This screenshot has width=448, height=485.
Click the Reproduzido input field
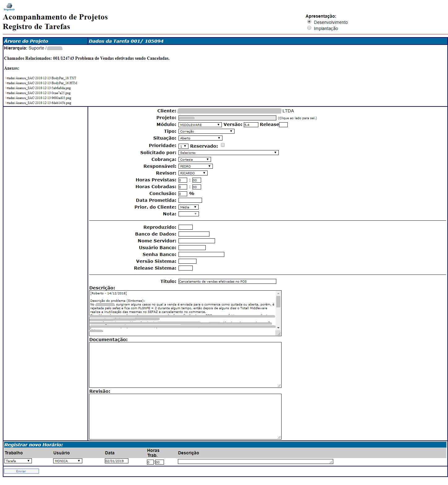click(185, 227)
